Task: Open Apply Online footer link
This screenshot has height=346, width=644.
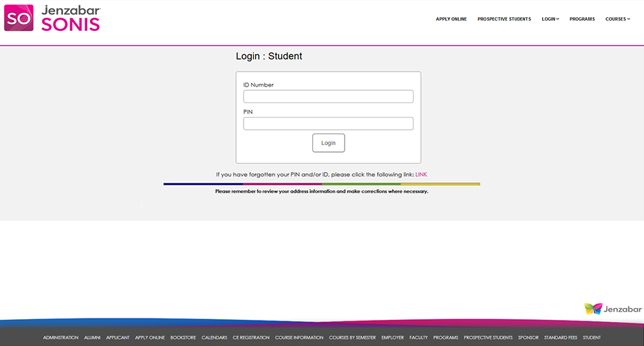Action: [x=150, y=337]
